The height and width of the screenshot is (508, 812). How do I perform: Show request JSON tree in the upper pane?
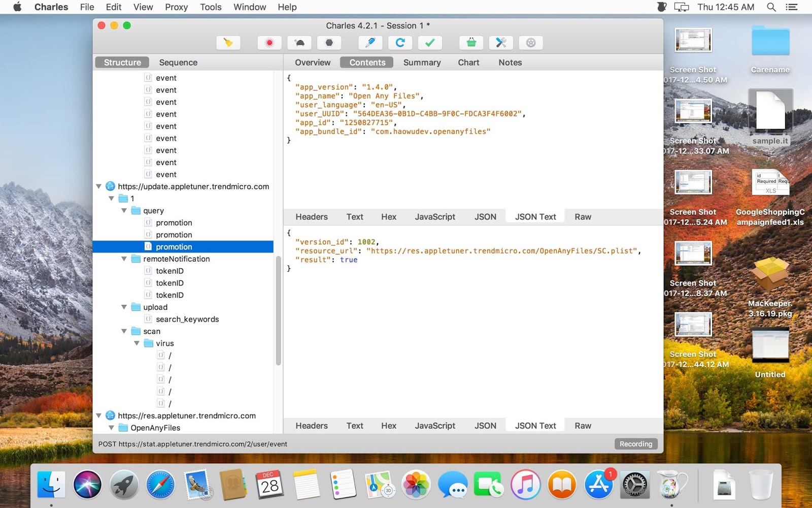point(485,217)
